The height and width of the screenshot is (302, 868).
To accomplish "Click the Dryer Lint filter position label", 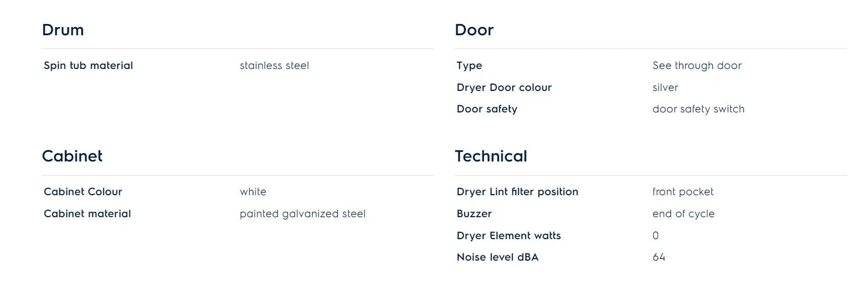I will 517,192.
